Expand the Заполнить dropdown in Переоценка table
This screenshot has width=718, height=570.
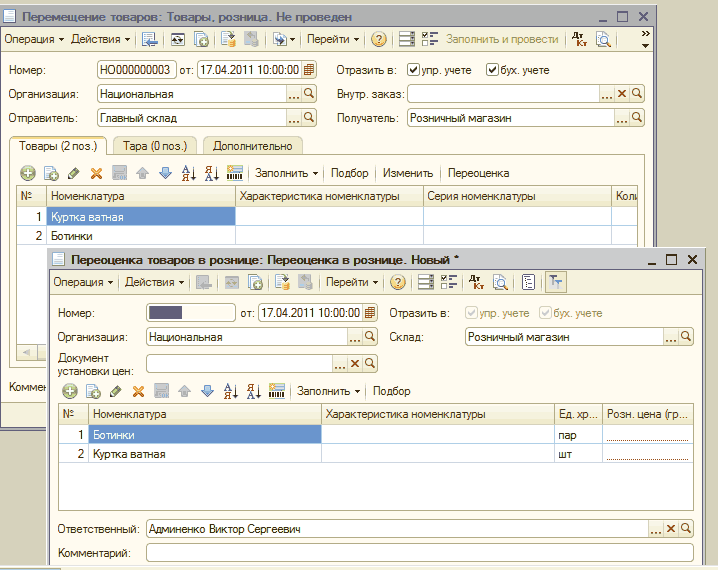(x=329, y=391)
